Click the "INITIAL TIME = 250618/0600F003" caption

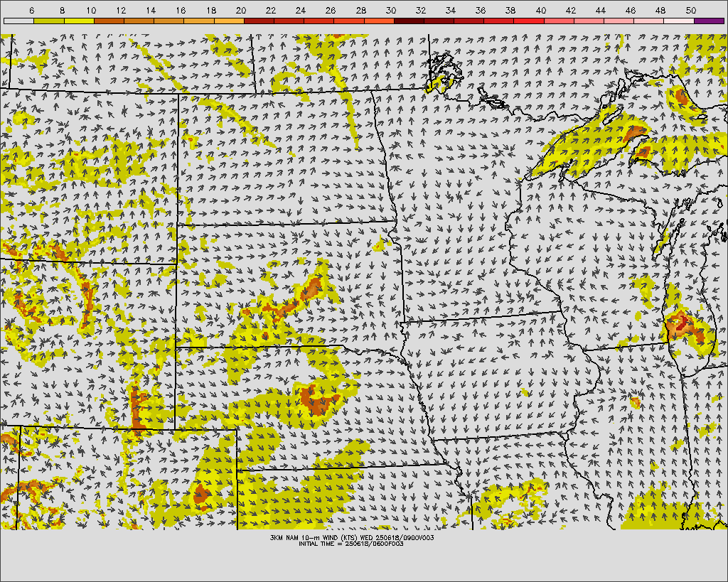[351, 544]
